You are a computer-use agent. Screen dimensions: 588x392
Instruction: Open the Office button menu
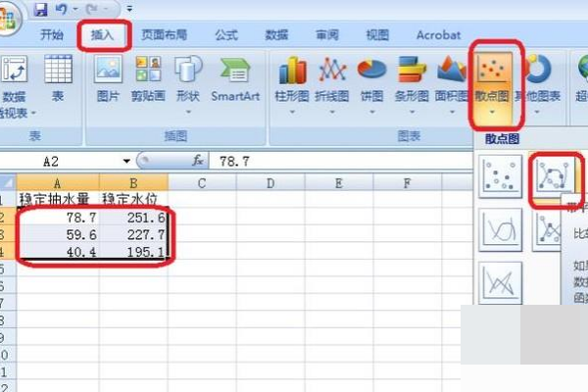point(8,19)
